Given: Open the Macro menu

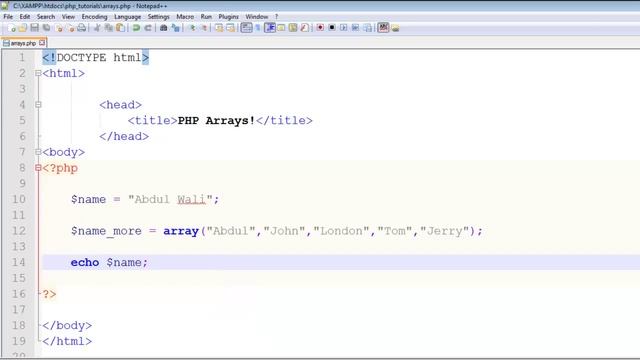Looking at the screenshot, I should (x=185, y=17).
